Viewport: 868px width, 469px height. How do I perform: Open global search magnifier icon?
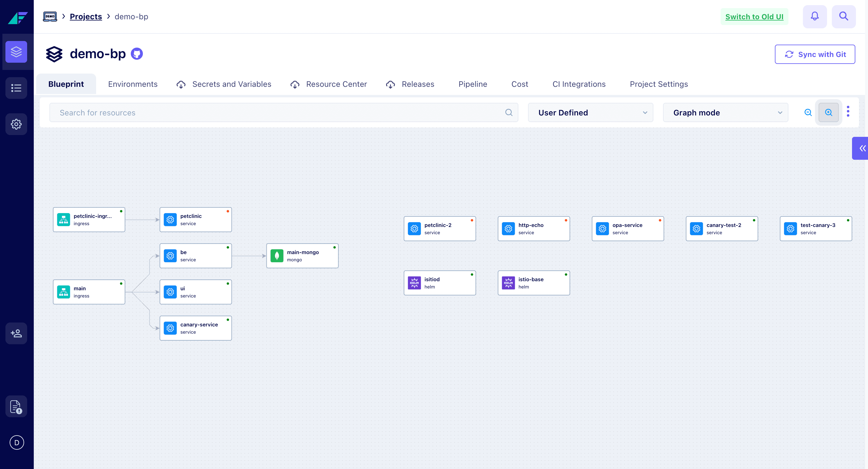pyautogui.click(x=843, y=16)
